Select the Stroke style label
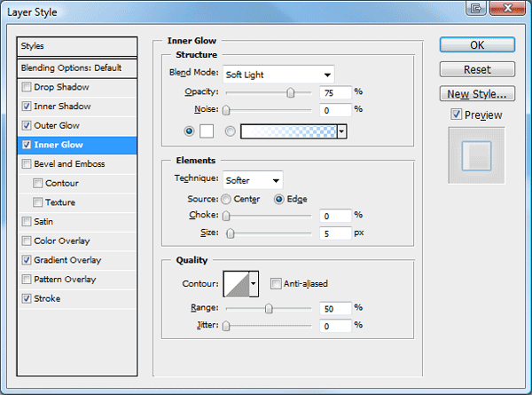532x395 pixels. click(47, 299)
